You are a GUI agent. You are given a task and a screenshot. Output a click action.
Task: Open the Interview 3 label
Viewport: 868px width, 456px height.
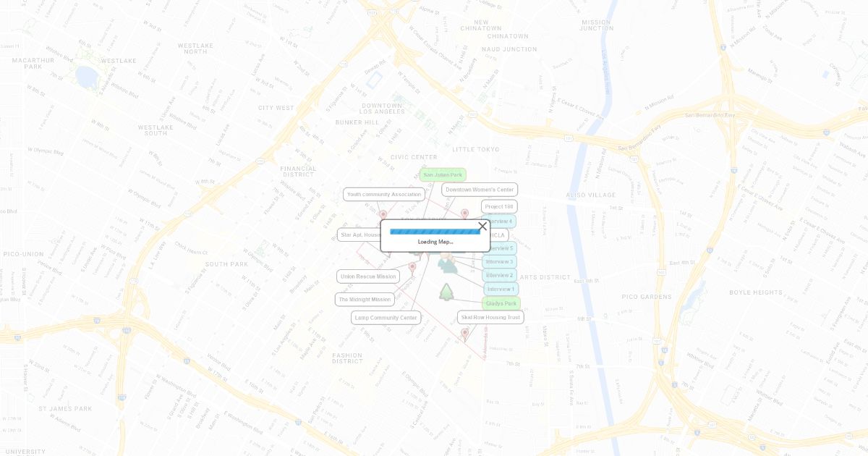pyautogui.click(x=500, y=262)
